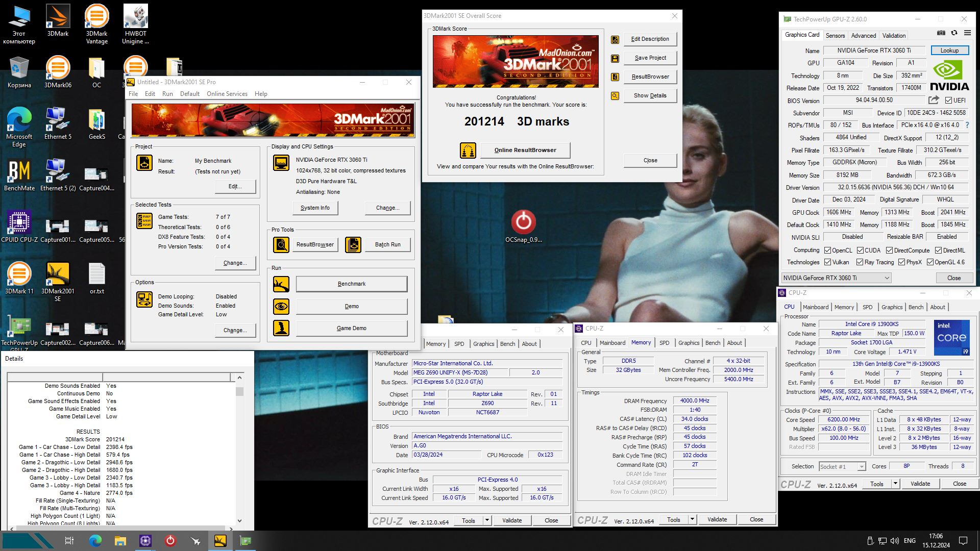The image size is (980, 551).
Task: Open the CPUID CPU-Z desktop shortcut
Action: [x=19, y=226]
